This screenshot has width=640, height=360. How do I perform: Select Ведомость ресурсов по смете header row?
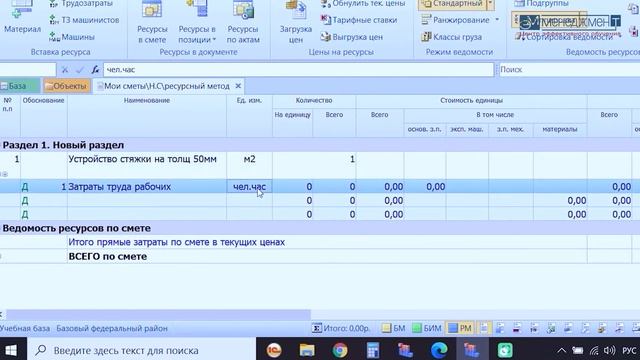320,228
